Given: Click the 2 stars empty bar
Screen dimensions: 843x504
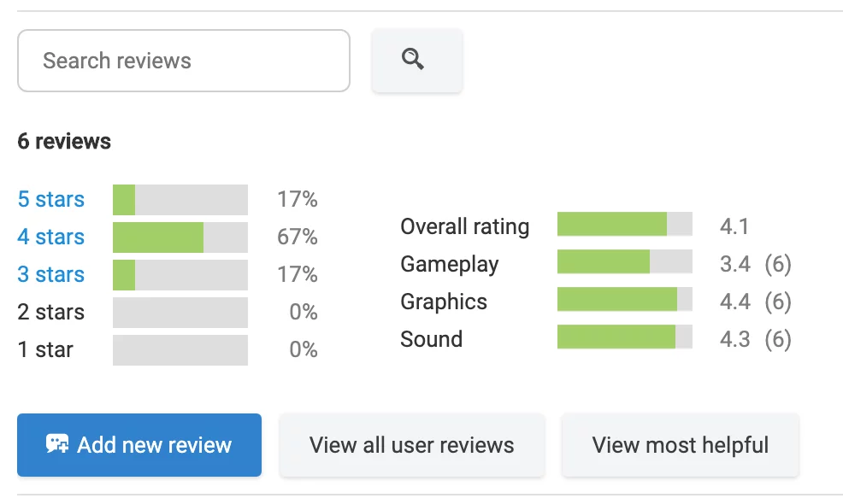Looking at the screenshot, I should click(x=180, y=313).
